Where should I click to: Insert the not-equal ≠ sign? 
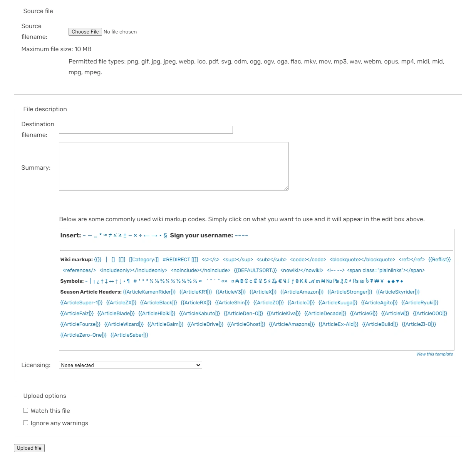pos(110,235)
